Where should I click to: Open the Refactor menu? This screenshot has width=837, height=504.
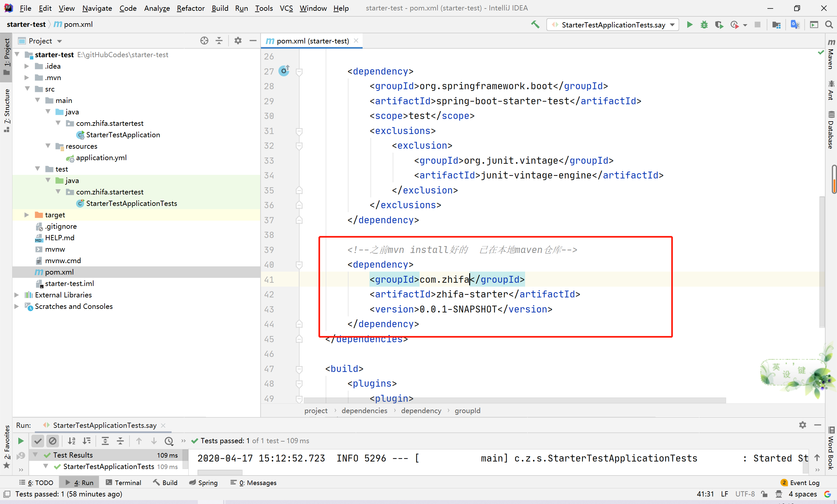click(x=190, y=8)
